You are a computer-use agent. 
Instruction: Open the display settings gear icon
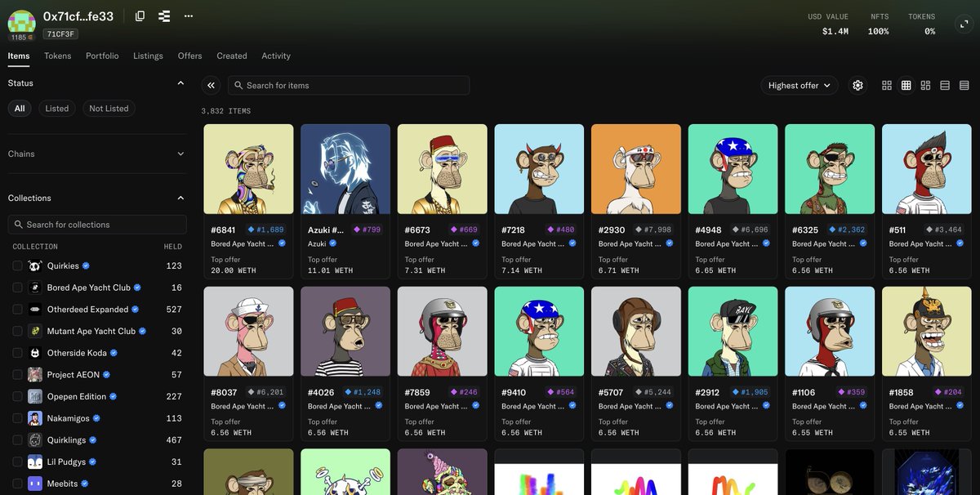click(857, 85)
